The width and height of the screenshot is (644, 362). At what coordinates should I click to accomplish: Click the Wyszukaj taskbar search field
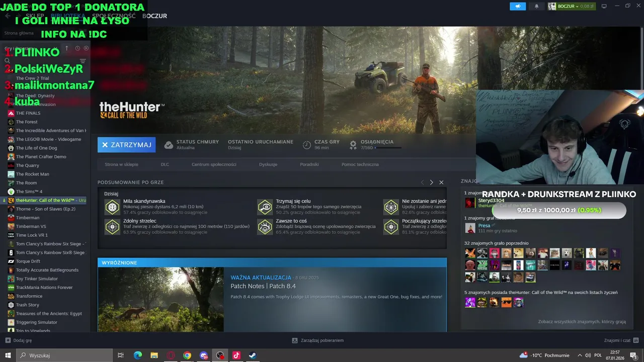64,355
